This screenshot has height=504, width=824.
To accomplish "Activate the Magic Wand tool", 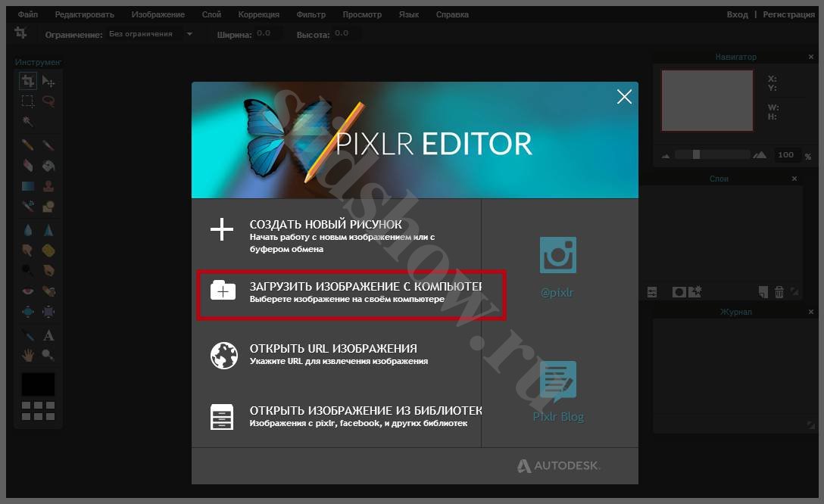I will tap(28, 121).
